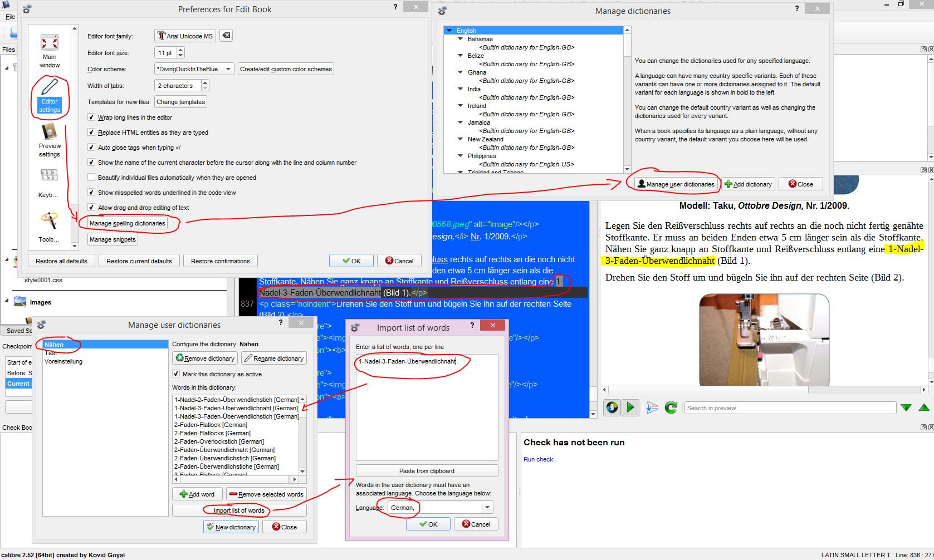Float the Check Book panel
934x560 pixels.
[923, 428]
